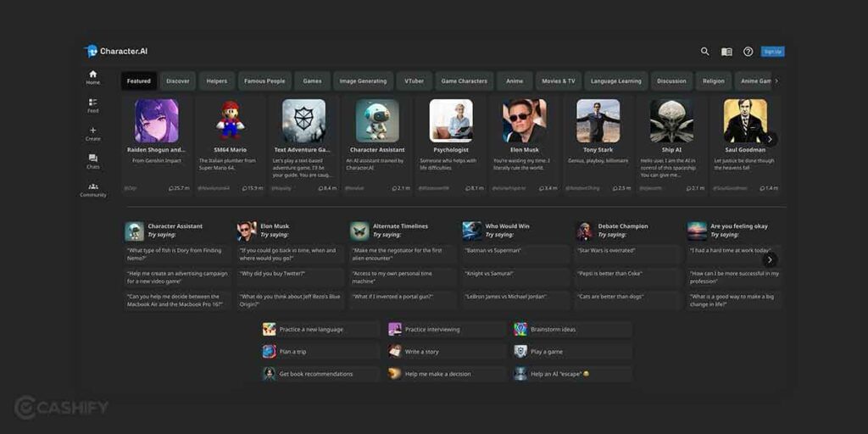
Task: Open the Movies & TV tab
Action: pyautogui.click(x=558, y=81)
